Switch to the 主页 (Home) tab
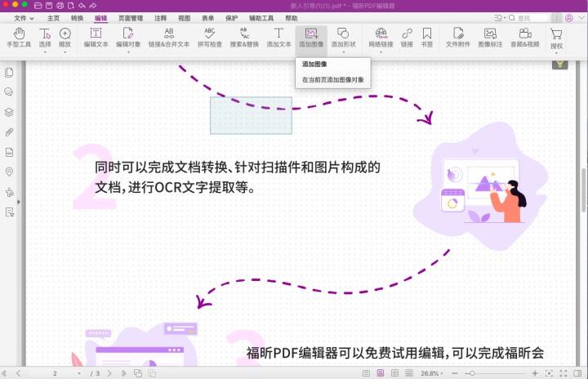Image resolution: width=588 pixels, height=379 pixels. [53, 18]
